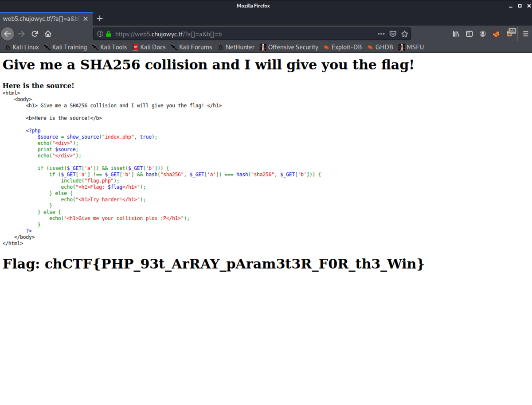Open the GB keyboard layout indicator
Screen dimensions: 532x405
511,32
